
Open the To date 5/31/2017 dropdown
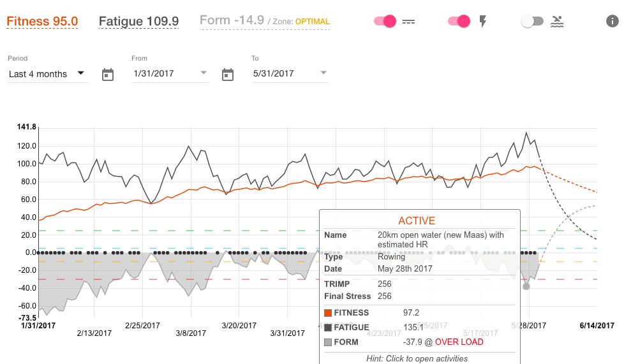(x=290, y=74)
